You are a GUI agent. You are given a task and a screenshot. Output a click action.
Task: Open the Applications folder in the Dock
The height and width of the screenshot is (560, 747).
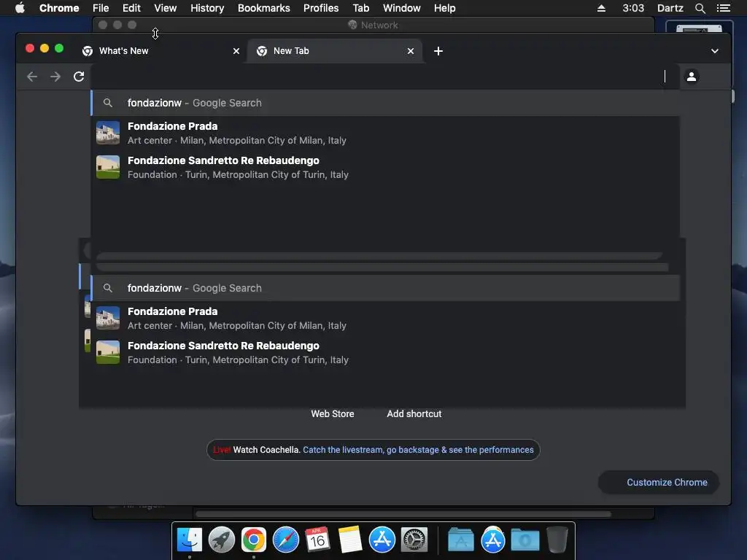pyautogui.click(x=461, y=540)
